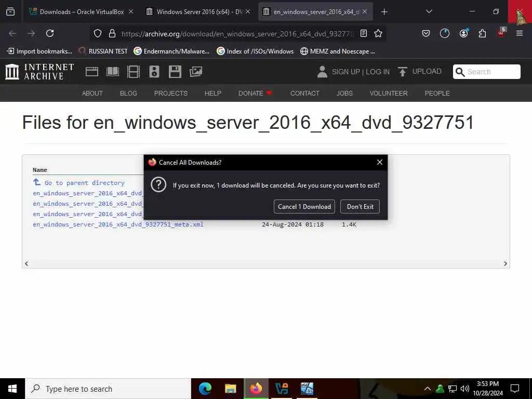Viewport: 532px width, 399px height.
Task: Reload the current page
Action: click(50, 33)
